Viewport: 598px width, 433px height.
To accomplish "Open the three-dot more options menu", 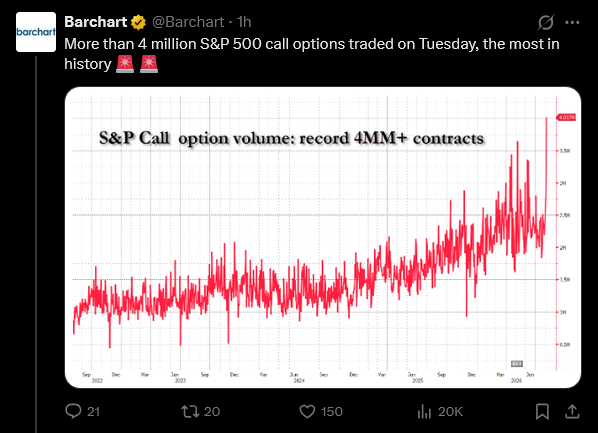I will tap(572, 23).
